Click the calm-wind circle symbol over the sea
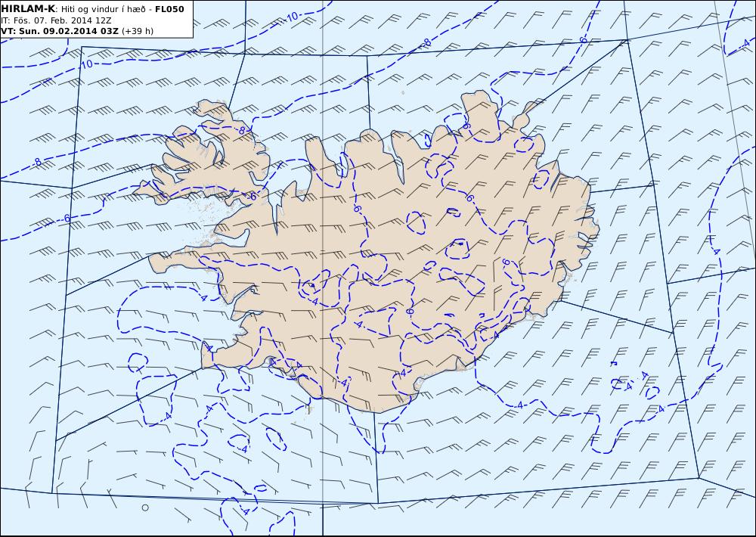This screenshot has height=537, width=756. click(145, 508)
